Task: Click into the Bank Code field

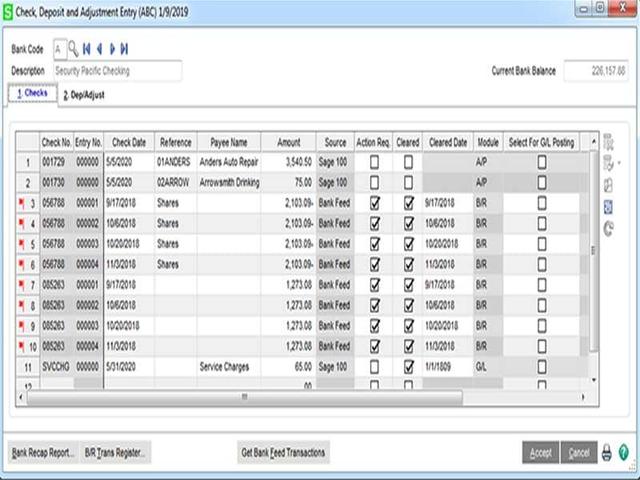Action: 59,48
